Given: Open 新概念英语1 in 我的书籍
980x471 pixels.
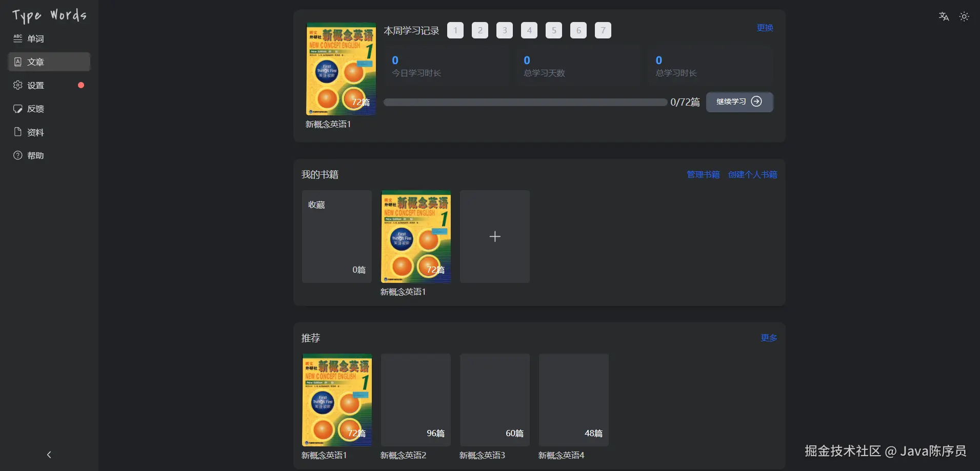Looking at the screenshot, I should (416, 236).
